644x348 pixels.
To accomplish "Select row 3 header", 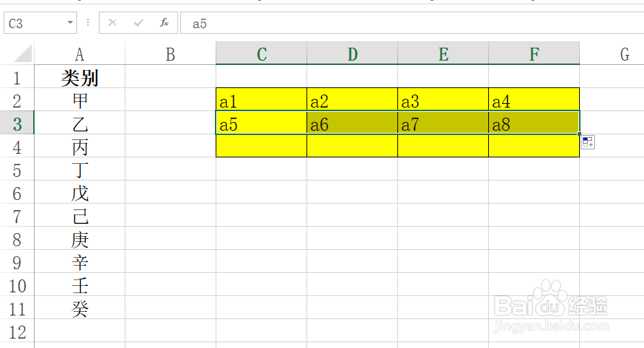I will point(17,123).
